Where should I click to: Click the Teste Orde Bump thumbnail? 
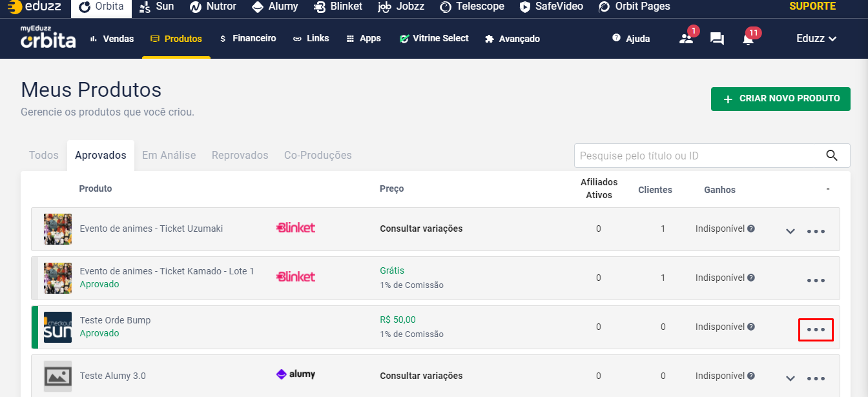tap(57, 327)
